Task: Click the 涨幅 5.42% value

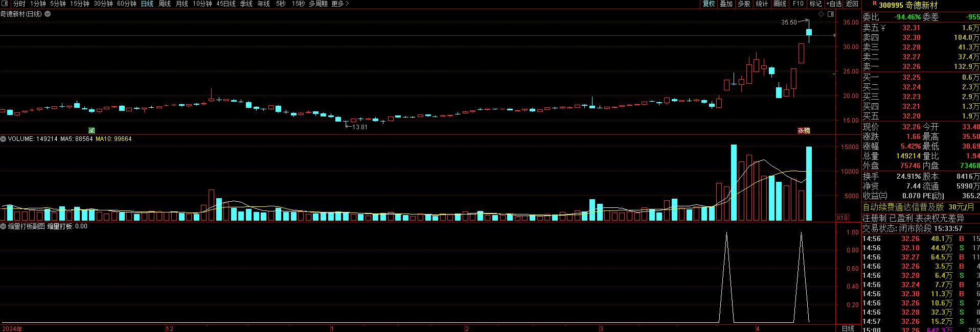Action: (910, 146)
